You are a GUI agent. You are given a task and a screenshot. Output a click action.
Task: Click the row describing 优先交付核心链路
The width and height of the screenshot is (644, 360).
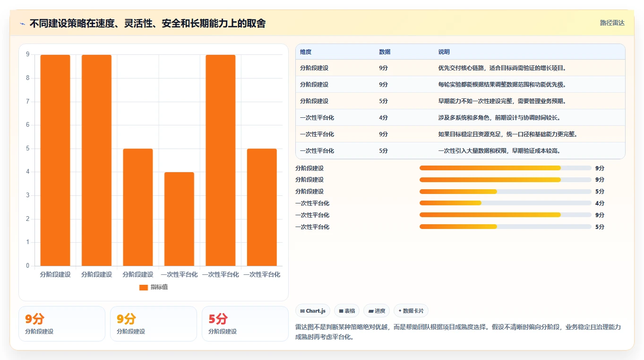click(460, 68)
